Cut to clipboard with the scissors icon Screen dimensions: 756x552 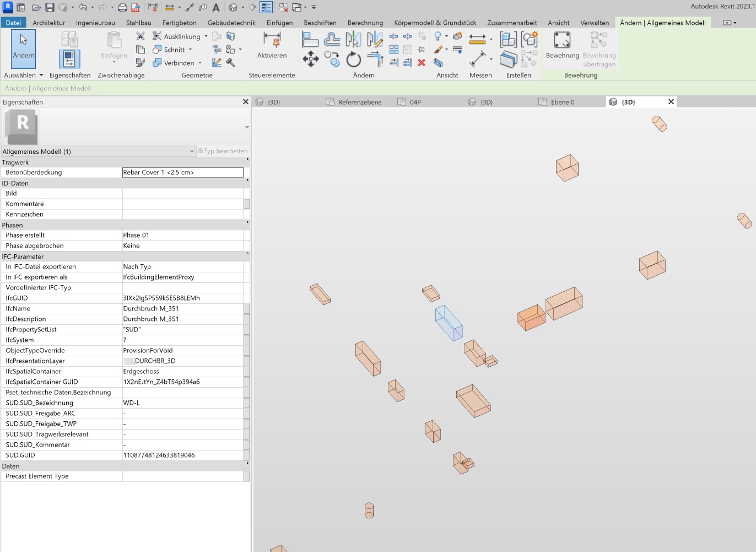141,36
